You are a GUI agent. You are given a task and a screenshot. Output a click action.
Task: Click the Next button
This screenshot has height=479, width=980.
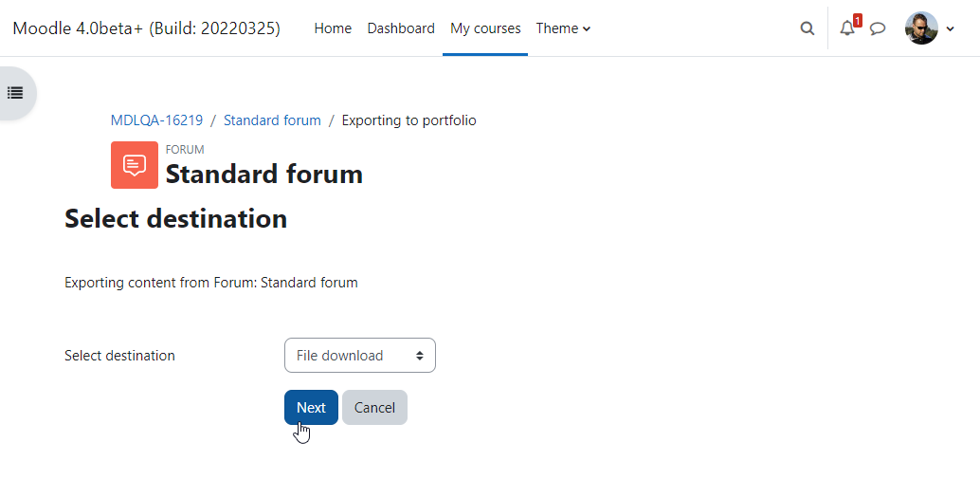point(311,408)
